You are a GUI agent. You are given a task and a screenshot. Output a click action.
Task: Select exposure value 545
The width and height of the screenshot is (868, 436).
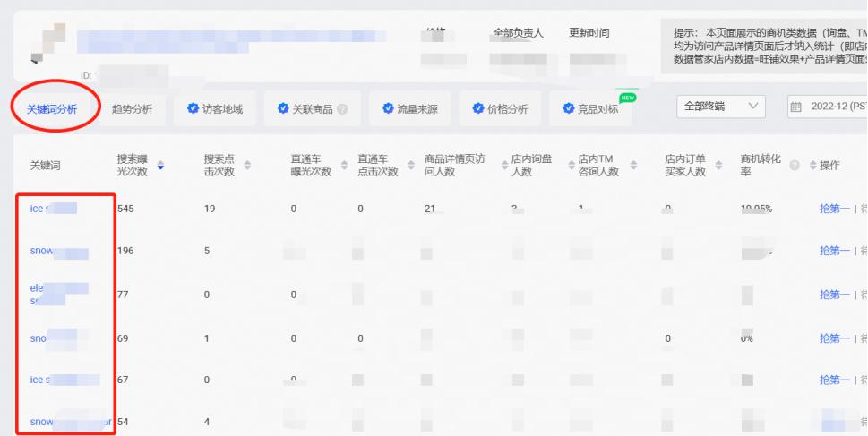(125, 209)
